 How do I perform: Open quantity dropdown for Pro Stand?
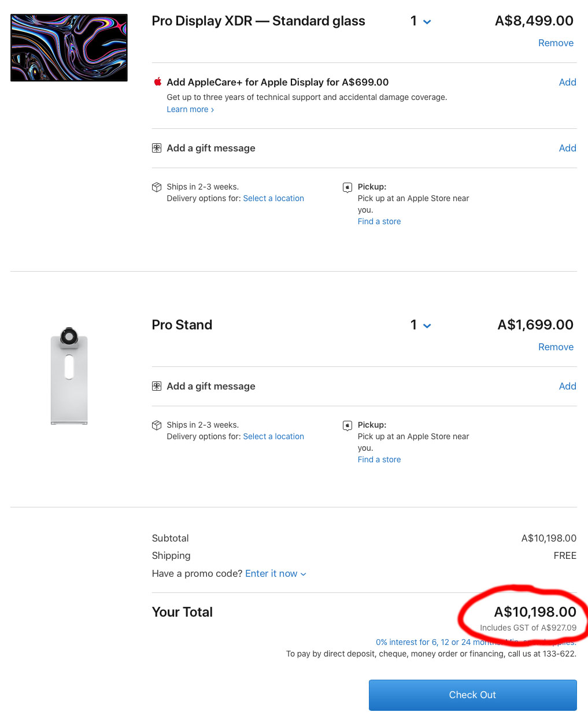click(x=421, y=325)
